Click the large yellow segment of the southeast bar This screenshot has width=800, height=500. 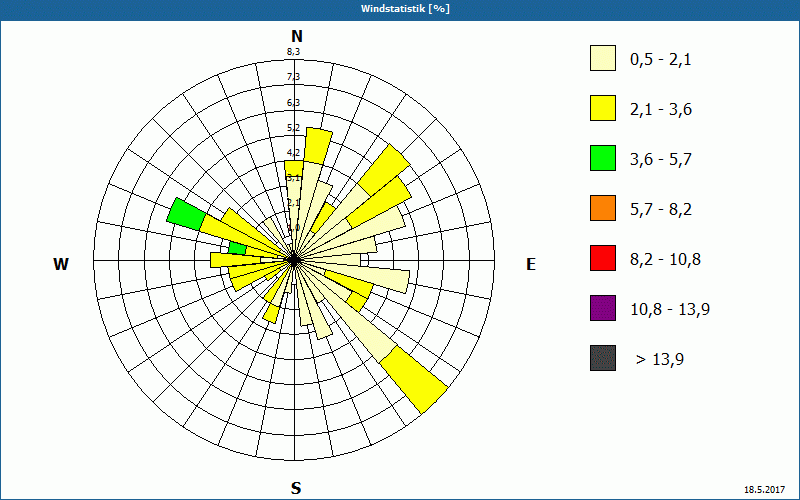414,379
